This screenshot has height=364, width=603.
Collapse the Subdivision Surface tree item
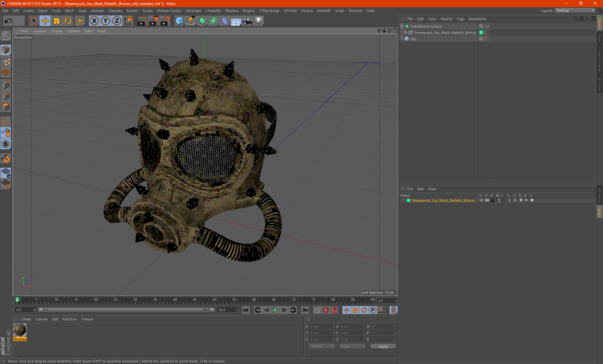(402, 26)
